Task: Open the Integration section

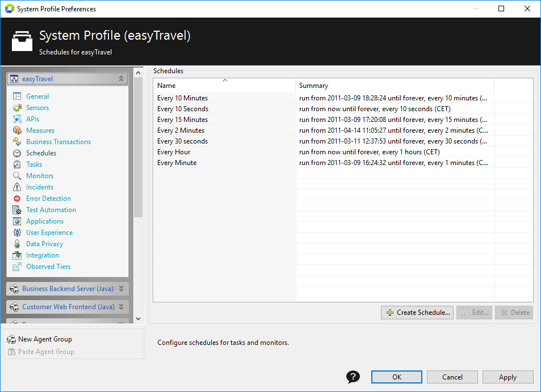Action: pos(43,255)
